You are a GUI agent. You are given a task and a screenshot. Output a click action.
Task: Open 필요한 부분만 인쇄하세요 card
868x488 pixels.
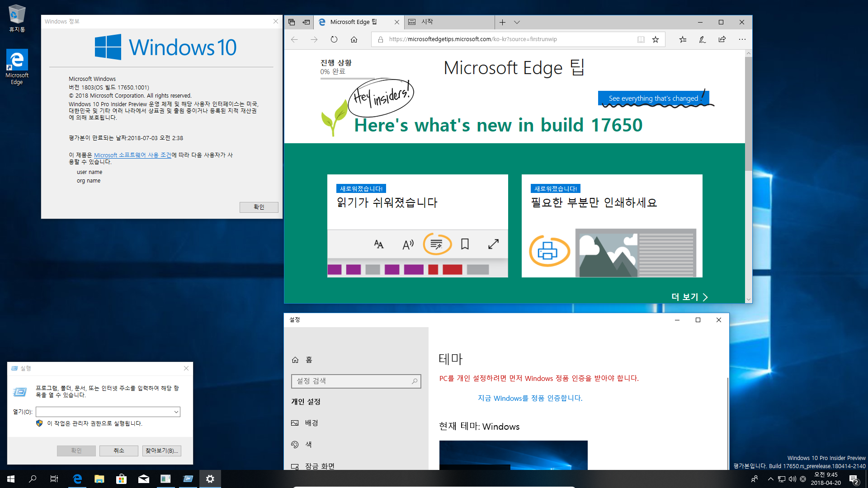click(x=612, y=225)
